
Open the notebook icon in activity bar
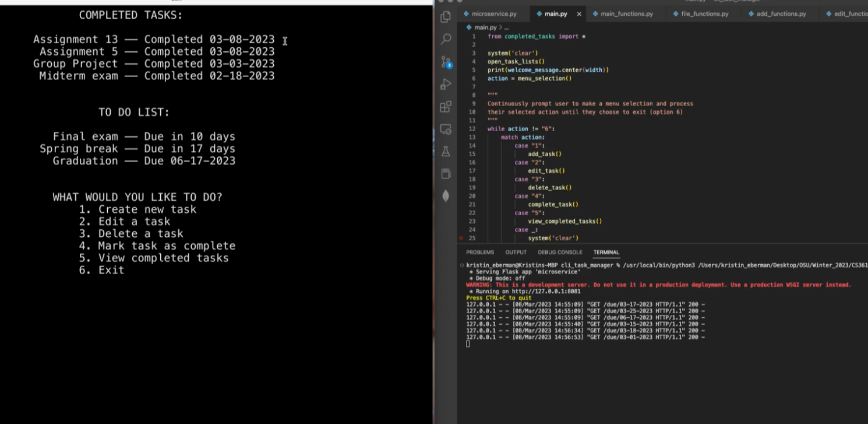coord(446,174)
